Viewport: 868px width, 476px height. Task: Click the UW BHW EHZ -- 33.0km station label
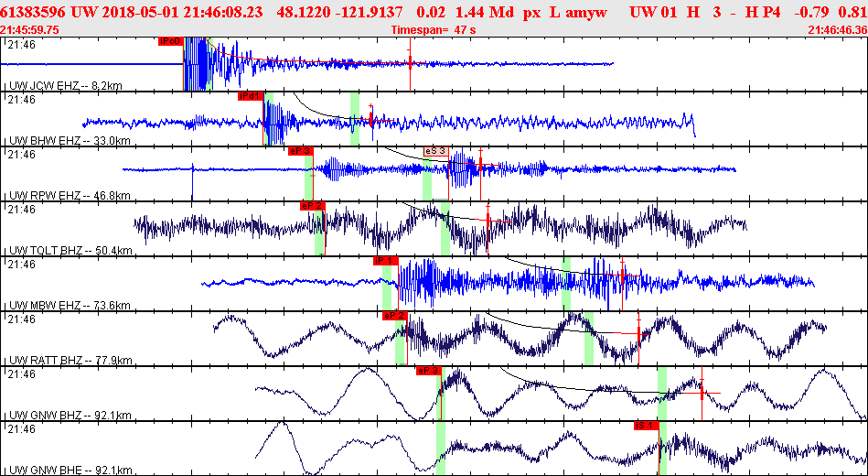coord(70,141)
